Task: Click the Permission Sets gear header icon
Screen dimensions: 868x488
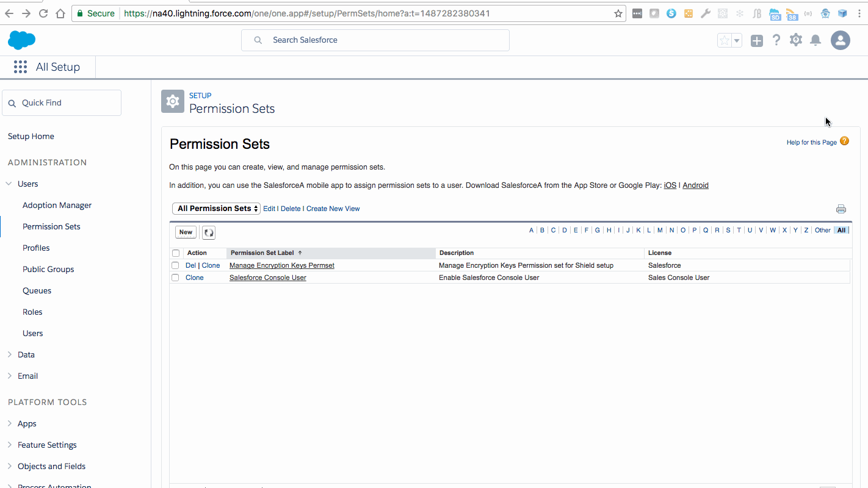Action: click(x=173, y=101)
